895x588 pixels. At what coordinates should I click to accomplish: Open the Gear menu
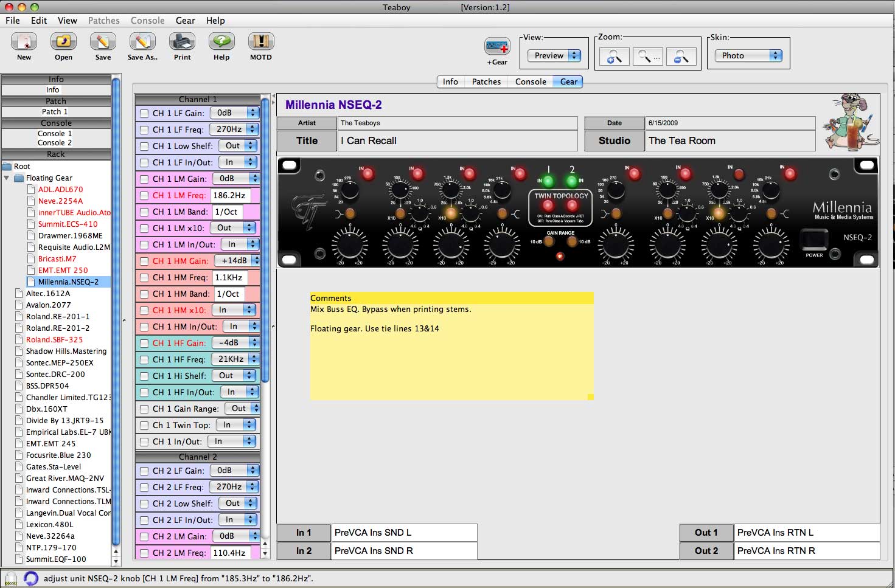[x=186, y=20]
